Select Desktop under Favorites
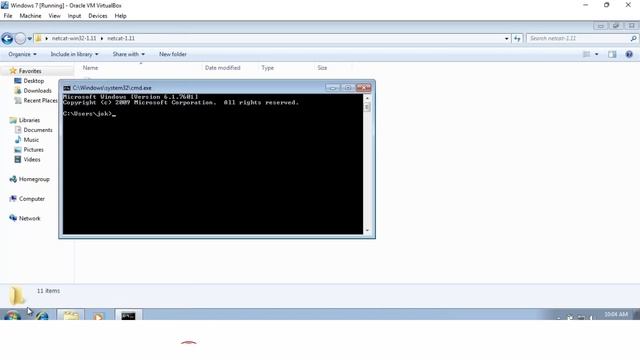This screenshot has width=640, height=360. (33, 81)
